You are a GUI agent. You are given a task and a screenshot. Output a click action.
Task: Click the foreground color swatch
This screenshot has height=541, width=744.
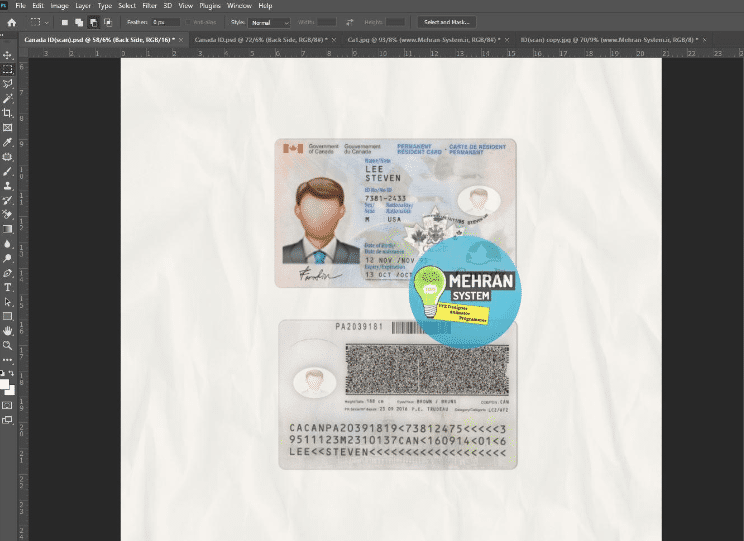(x=5, y=382)
